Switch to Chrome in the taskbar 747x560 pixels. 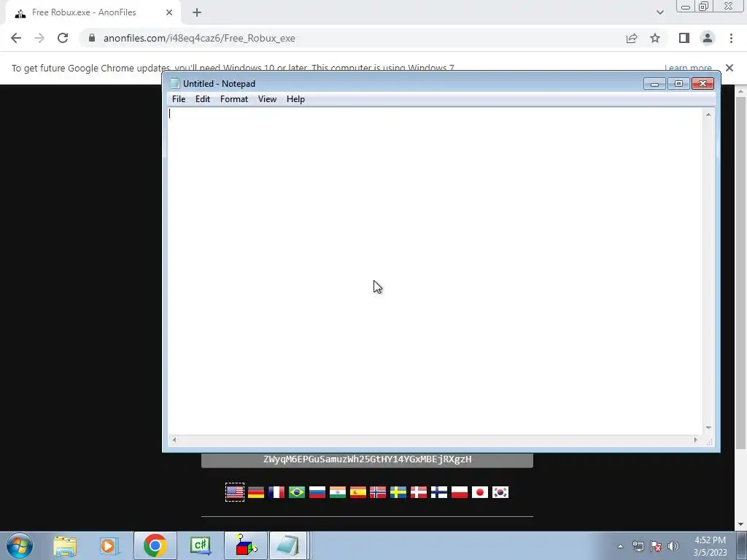(155, 545)
